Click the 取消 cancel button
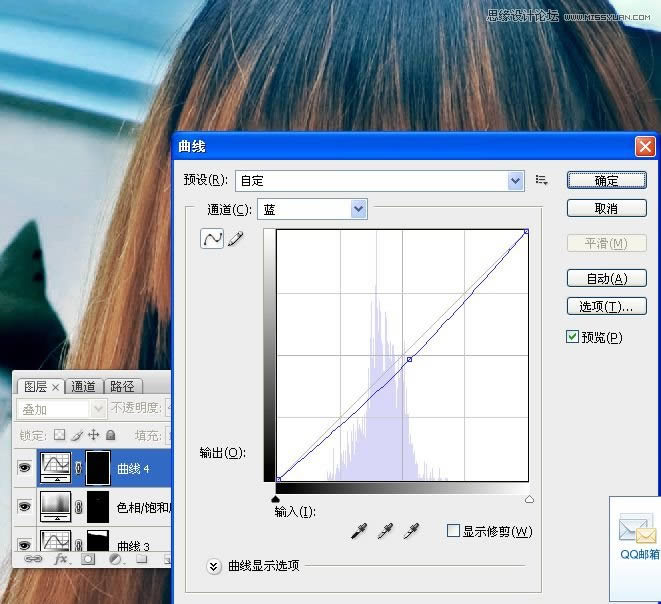Screen dimensions: 661x604 pyautogui.click(x=606, y=208)
